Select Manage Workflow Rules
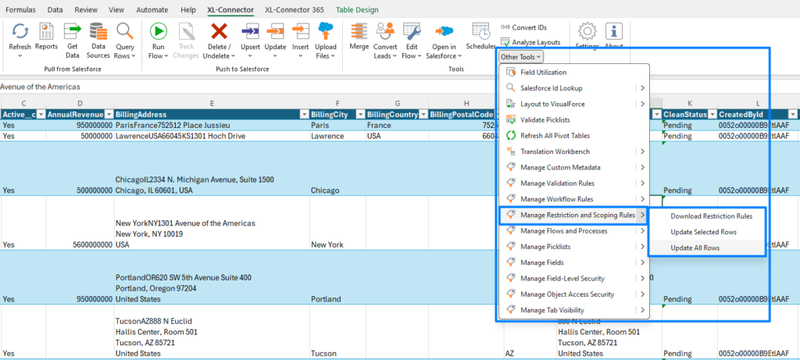The image size is (800, 360). click(x=574, y=199)
